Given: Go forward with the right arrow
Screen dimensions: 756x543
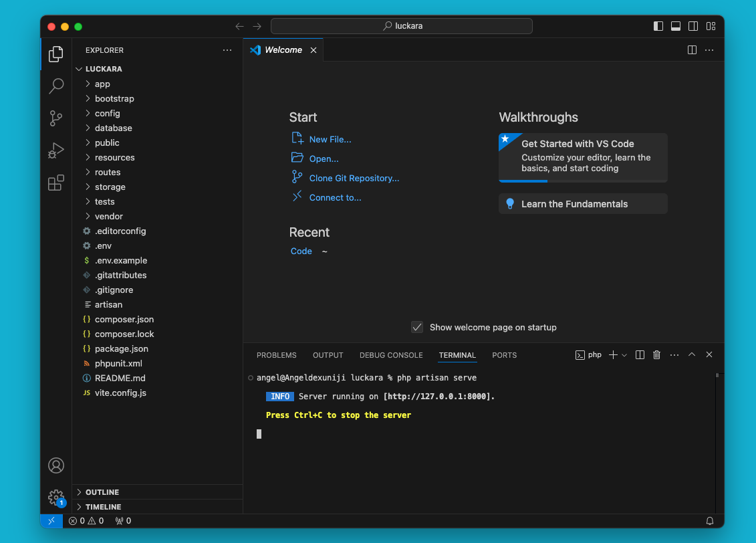Looking at the screenshot, I should click(x=257, y=26).
